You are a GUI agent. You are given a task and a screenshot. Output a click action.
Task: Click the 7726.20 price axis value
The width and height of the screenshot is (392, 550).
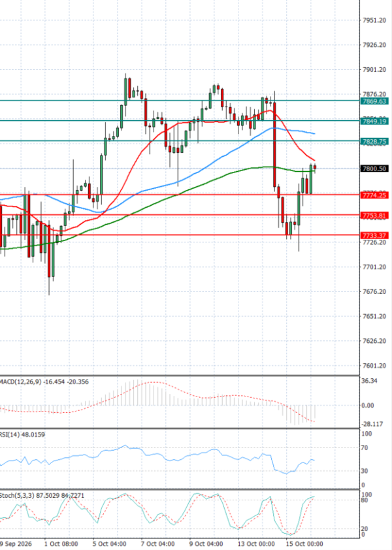pyautogui.click(x=374, y=242)
